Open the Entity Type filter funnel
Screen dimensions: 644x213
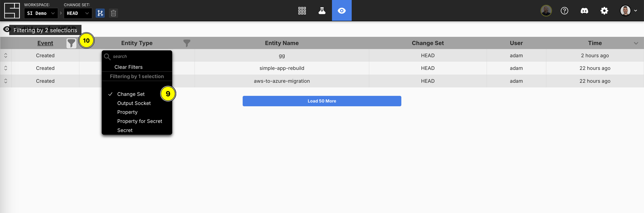pos(187,43)
